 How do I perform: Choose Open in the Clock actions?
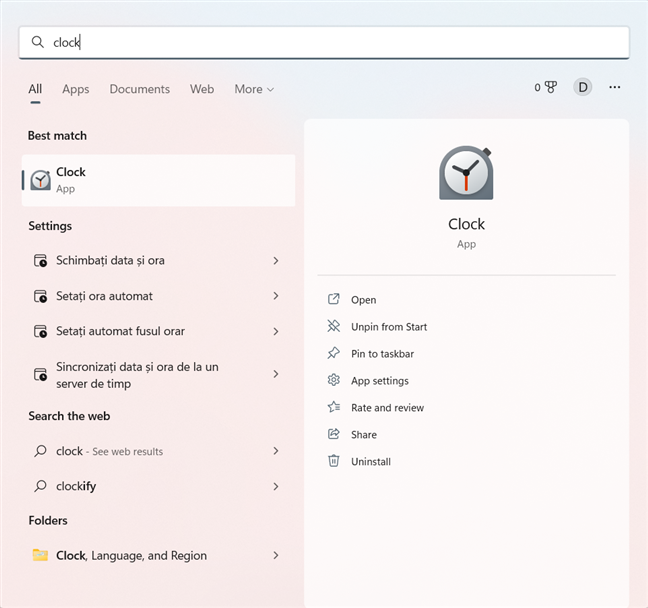click(364, 300)
